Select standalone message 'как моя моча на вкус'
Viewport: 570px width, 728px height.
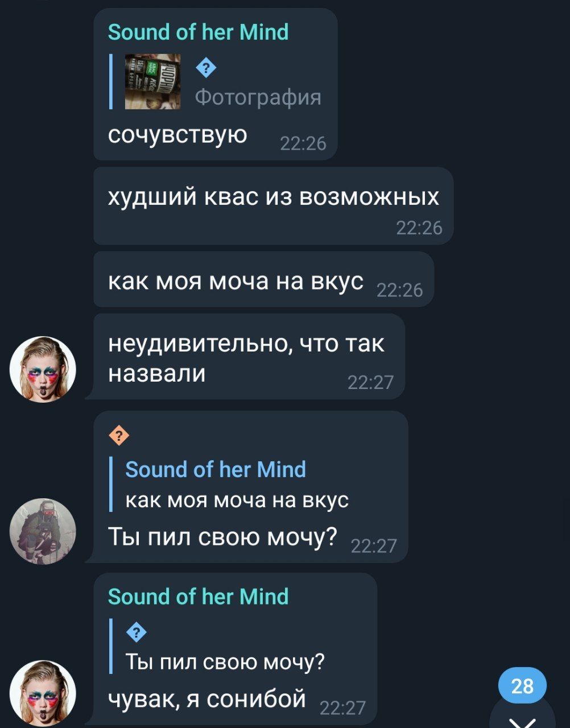click(x=263, y=280)
